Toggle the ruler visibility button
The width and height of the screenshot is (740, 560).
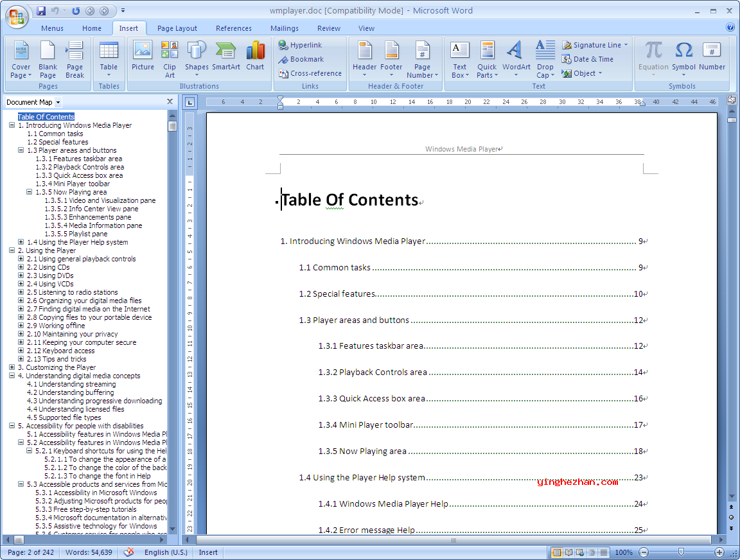coord(732,100)
